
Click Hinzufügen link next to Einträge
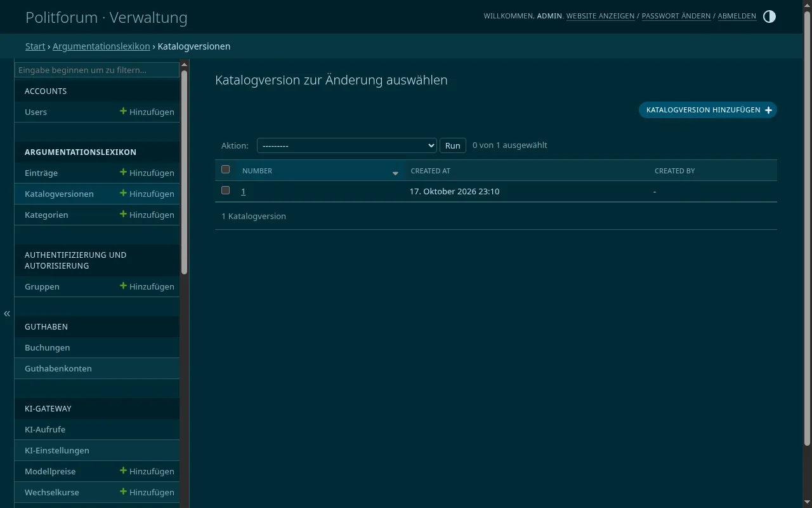[x=147, y=173]
